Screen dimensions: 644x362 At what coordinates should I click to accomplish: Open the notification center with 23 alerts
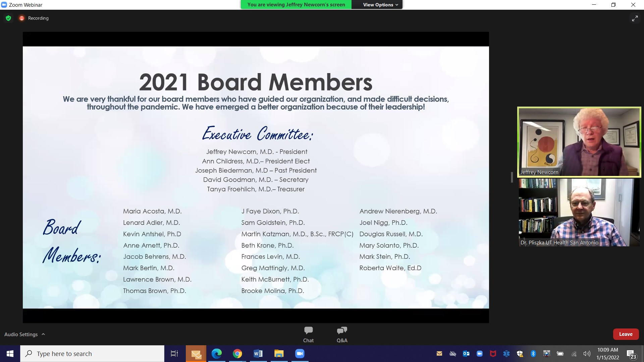(x=631, y=354)
